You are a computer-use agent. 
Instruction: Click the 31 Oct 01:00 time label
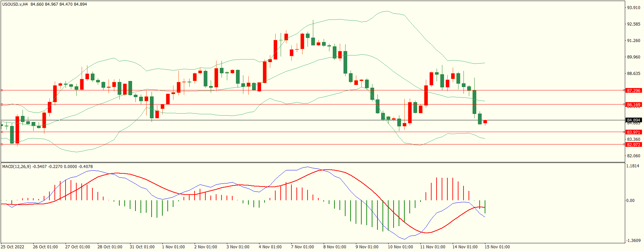[142, 247]
